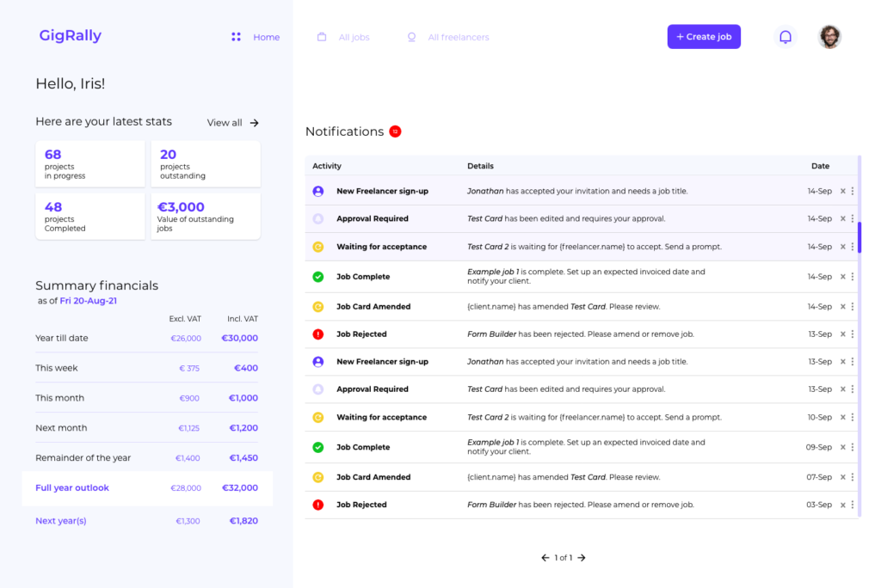Image resolution: width=881 pixels, height=588 pixels.
Task: Click the All freelancers lightbulb icon
Action: [x=411, y=37]
